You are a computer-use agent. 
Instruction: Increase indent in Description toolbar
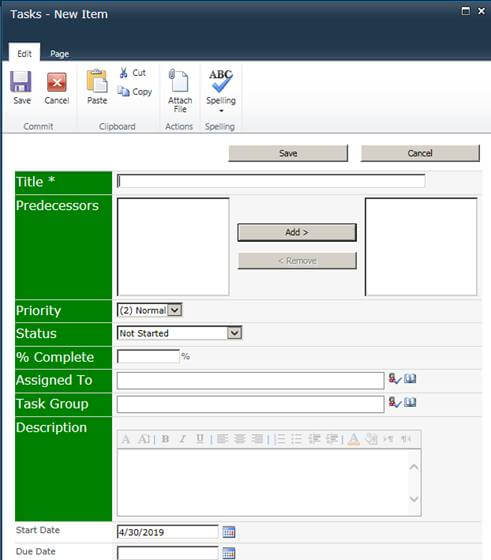332,439
